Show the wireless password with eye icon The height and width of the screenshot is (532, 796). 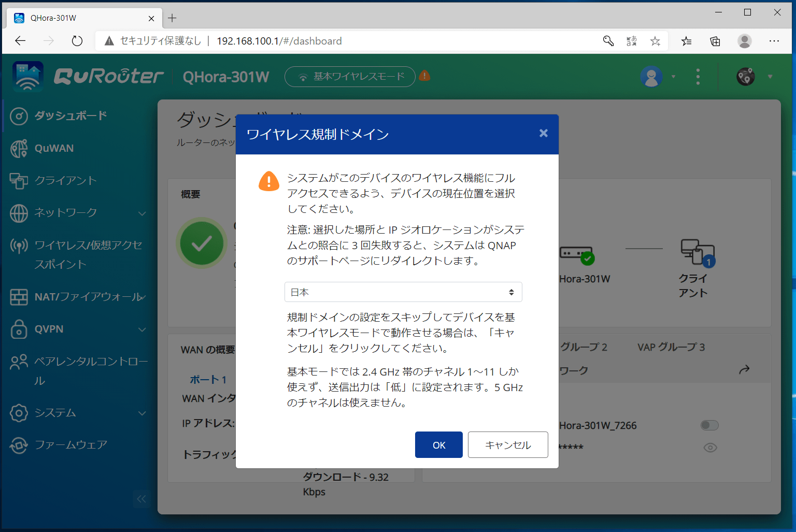(x=710, y=448)
